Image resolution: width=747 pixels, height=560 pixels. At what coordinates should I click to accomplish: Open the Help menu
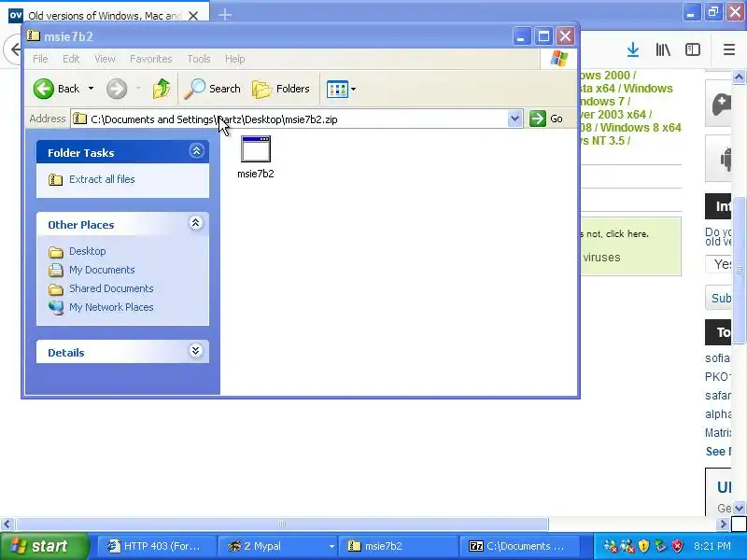[235, 59]
